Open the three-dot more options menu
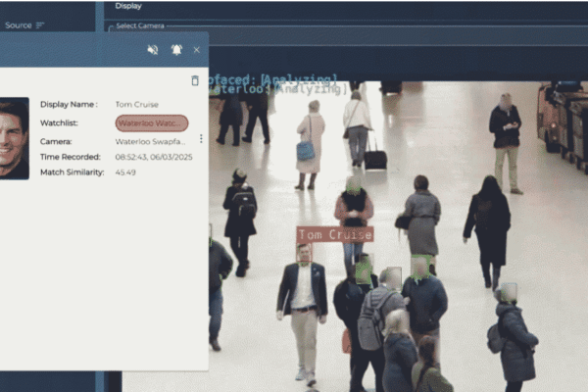Screen dimensions: 588x392 point(201,139)
